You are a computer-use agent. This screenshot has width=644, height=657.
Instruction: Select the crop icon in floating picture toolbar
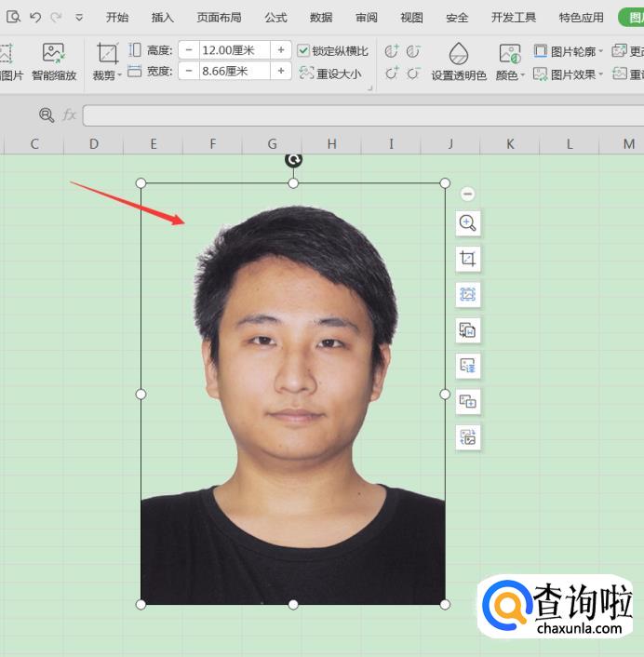(x=467, y=259)
